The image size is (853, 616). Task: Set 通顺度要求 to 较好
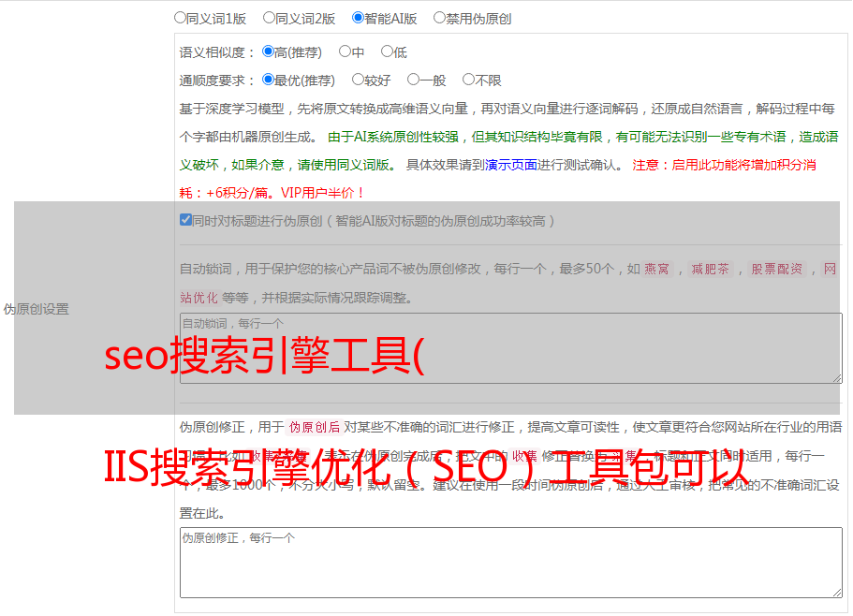358,80
